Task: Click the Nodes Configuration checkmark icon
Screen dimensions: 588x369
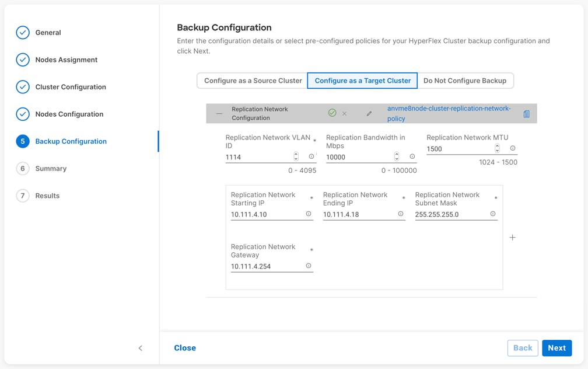Action: [23, 114]
